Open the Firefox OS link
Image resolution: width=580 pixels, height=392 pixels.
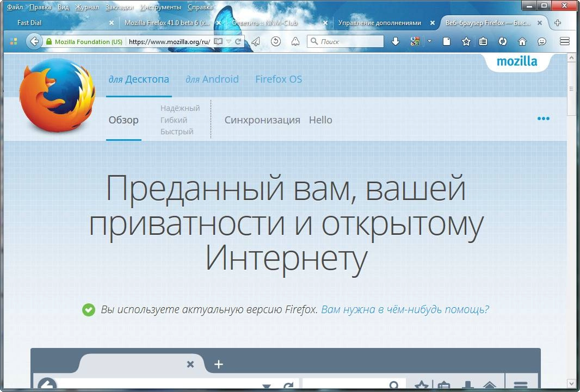(279, 79)
